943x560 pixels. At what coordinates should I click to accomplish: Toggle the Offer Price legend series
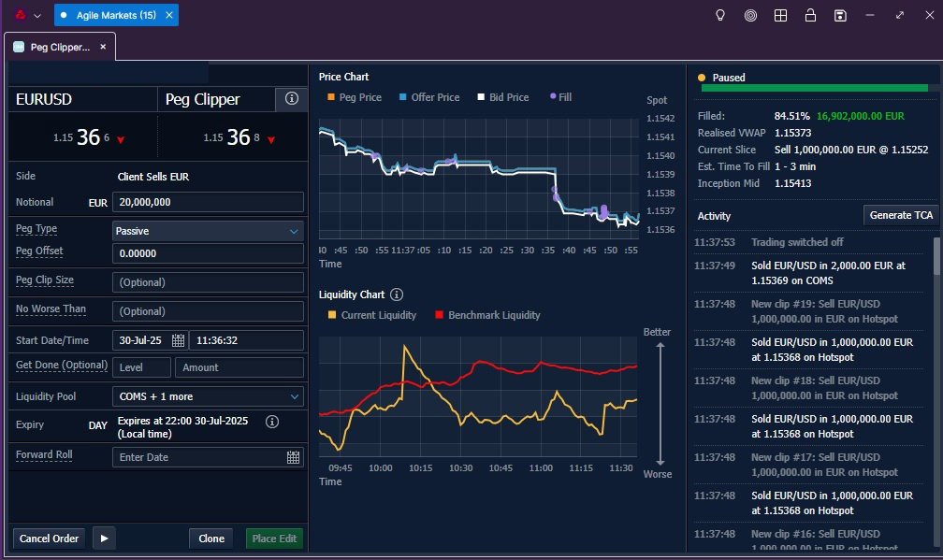pos(429,97)
